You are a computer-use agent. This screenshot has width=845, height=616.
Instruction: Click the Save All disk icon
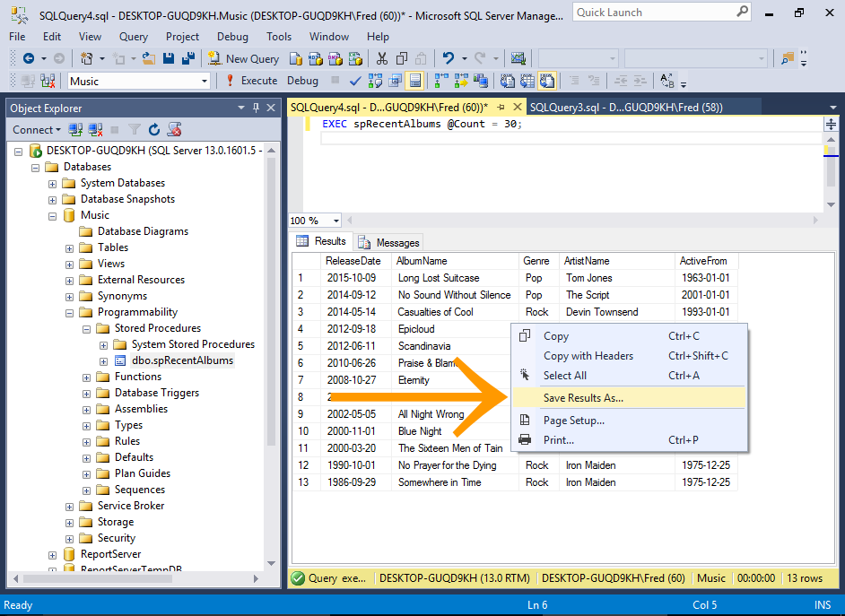(188, 58)
